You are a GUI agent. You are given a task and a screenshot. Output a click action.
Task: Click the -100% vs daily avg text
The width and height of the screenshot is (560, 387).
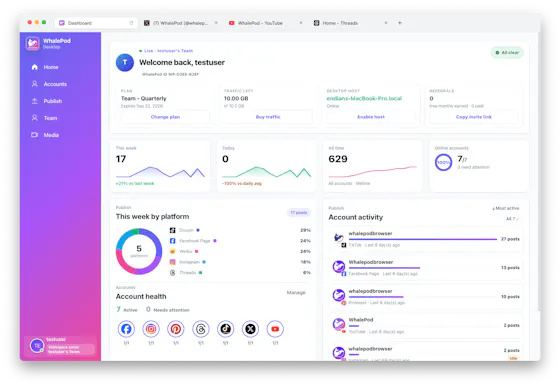[x=242, y=184]
